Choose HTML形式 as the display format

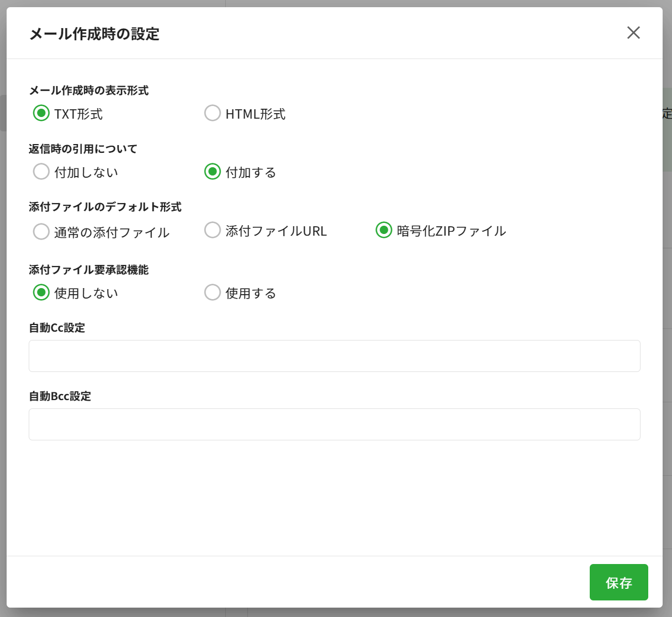click(x=213, y=113)
